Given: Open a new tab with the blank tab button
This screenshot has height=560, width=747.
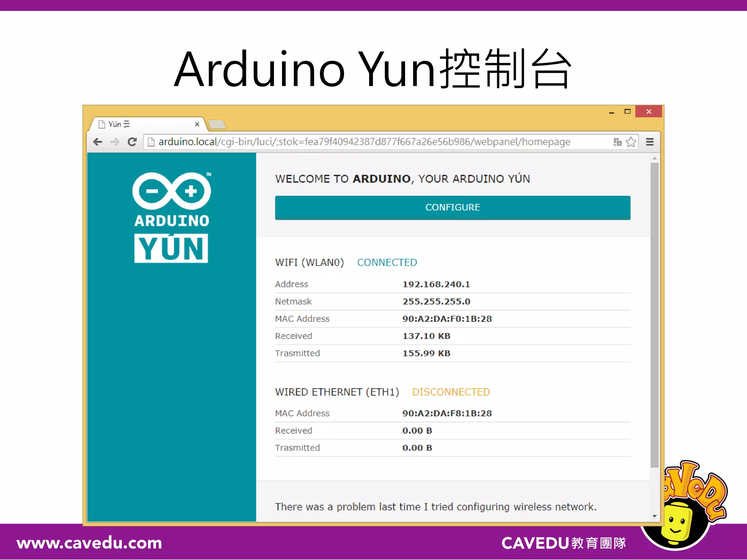Looking at the screenshot, I should (217, 124).
